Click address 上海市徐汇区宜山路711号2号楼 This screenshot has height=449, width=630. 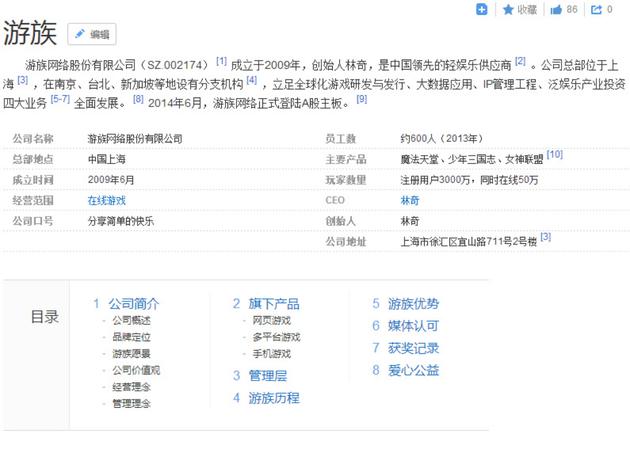(468, 242)
